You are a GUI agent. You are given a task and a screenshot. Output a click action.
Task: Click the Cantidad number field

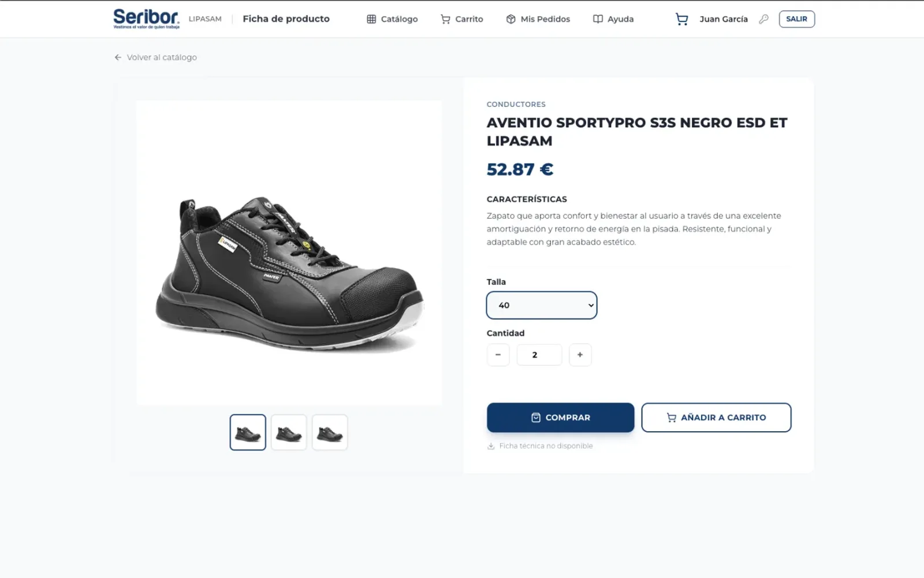tap(539, 355)
